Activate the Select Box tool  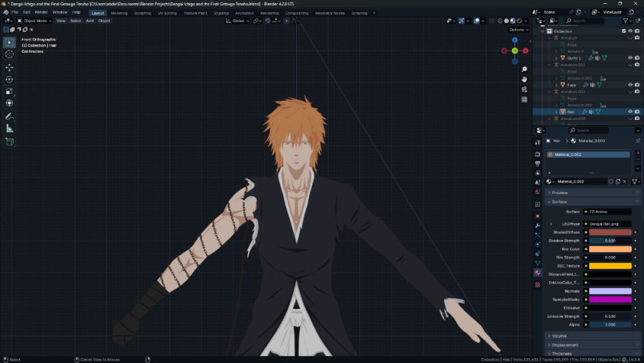coord(10,43)
